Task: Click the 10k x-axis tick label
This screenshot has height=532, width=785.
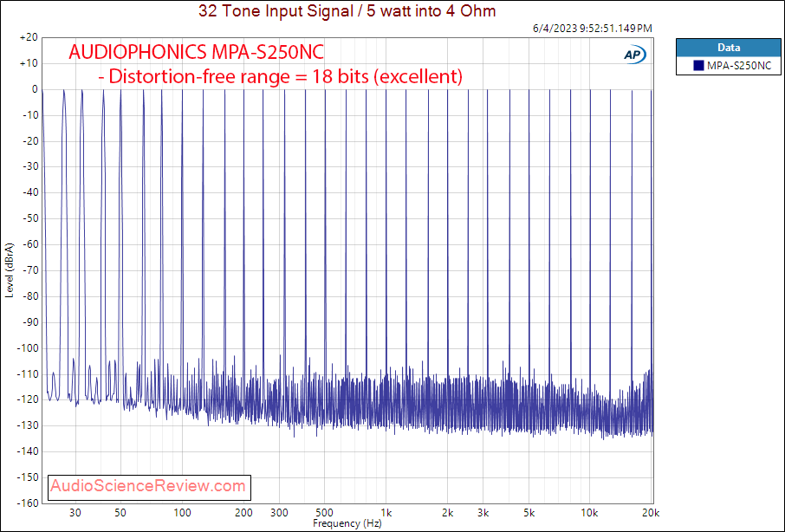Action: coord(590,513)
